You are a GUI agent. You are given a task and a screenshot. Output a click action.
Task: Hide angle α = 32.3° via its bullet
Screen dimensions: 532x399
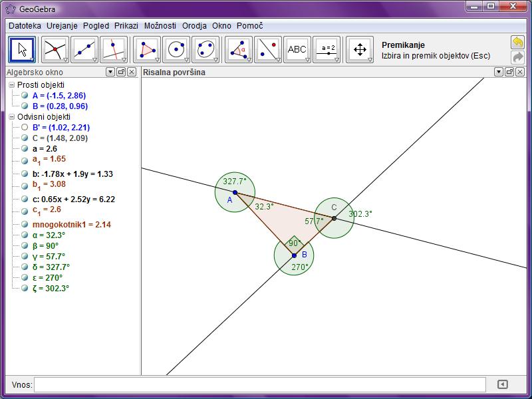pyautogui.click(x=25, y=235)
